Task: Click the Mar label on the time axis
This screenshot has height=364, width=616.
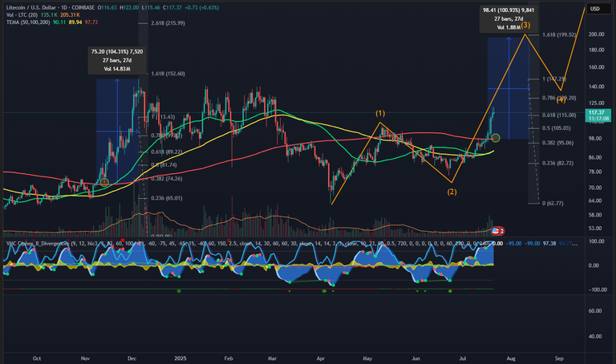Action: pyautogui.click(x=272, y=358)
